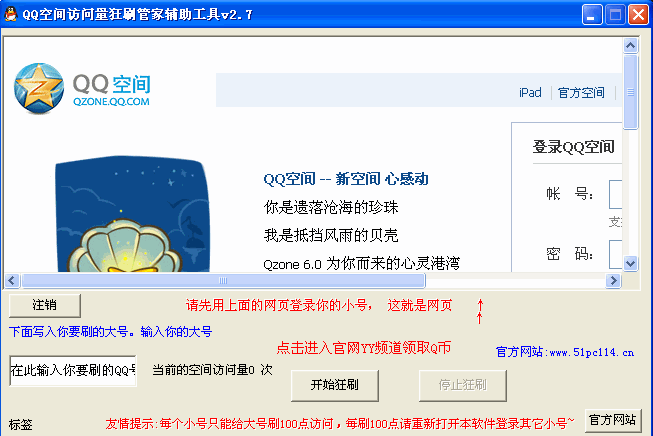Click the 帐号 input field
The width and height of the screenshot is (653, 436).
616,194
